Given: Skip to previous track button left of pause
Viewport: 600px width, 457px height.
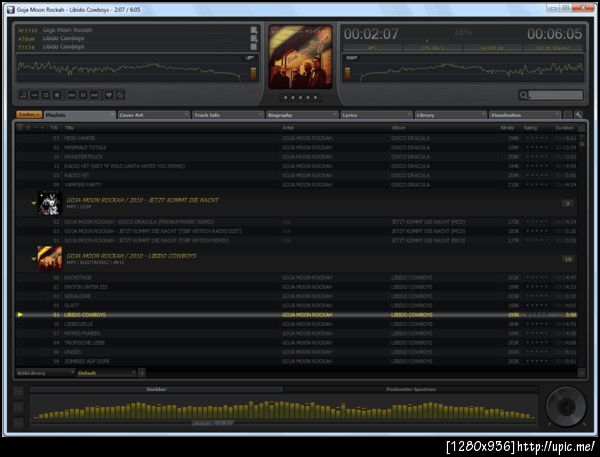Looking at the screenshot, I should [72, 95].
